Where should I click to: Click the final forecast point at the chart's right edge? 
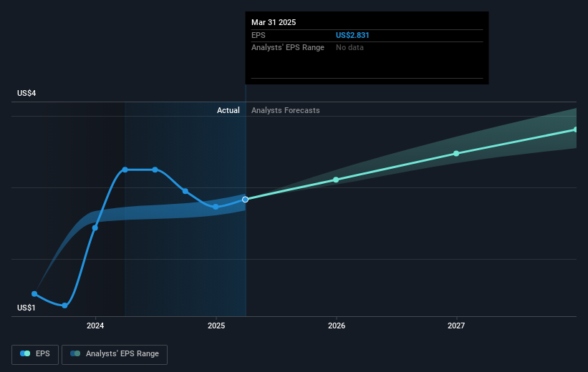575,129
